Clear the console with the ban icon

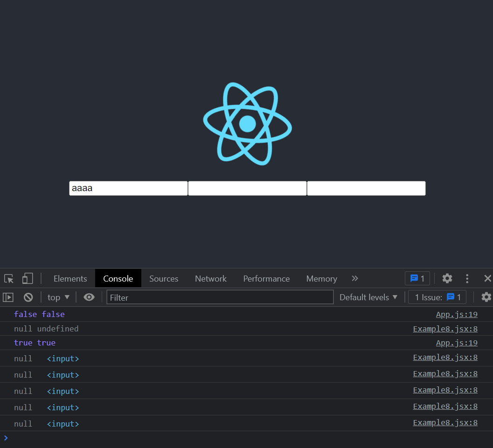click(x=28, y=297)
